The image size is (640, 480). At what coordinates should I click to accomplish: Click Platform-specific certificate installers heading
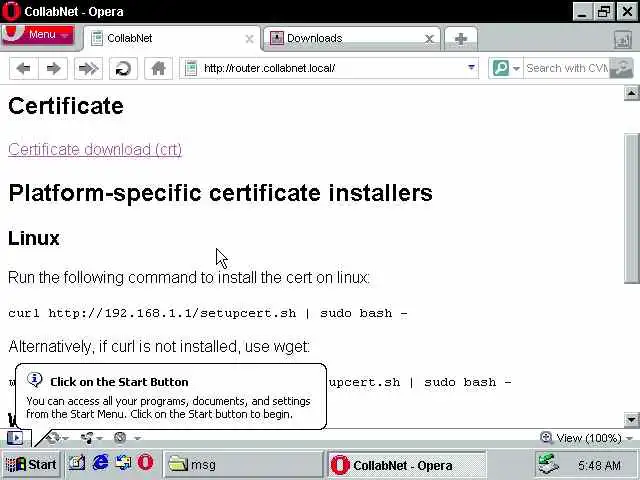pos(220,193)
